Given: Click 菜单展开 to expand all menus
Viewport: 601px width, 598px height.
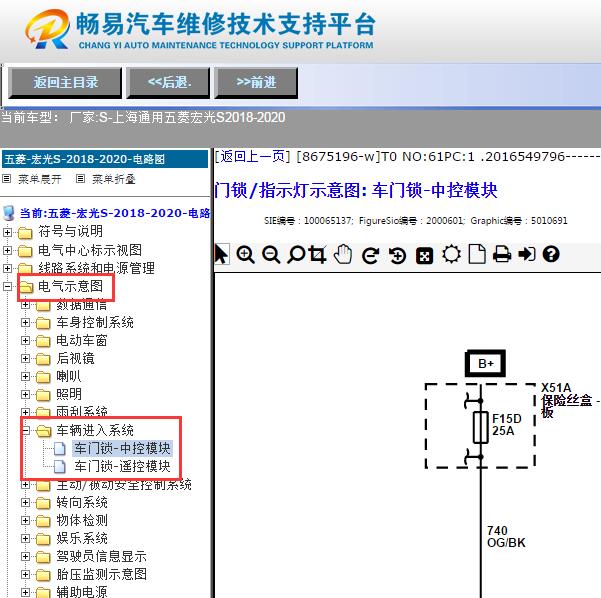Looking at the screenshot, I should coord(39,179).
